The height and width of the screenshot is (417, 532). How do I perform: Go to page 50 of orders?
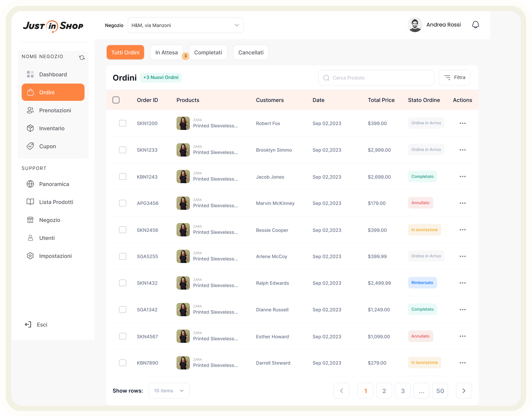440,391
